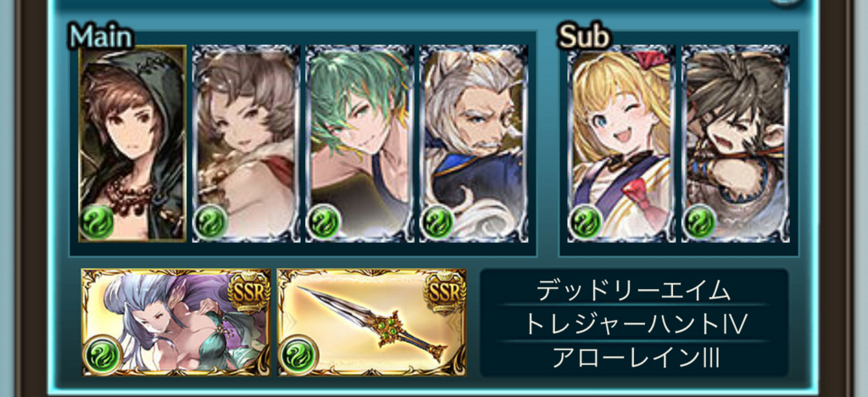Open the winking blonde girl Sub portrait

click(x=621, y=144)
